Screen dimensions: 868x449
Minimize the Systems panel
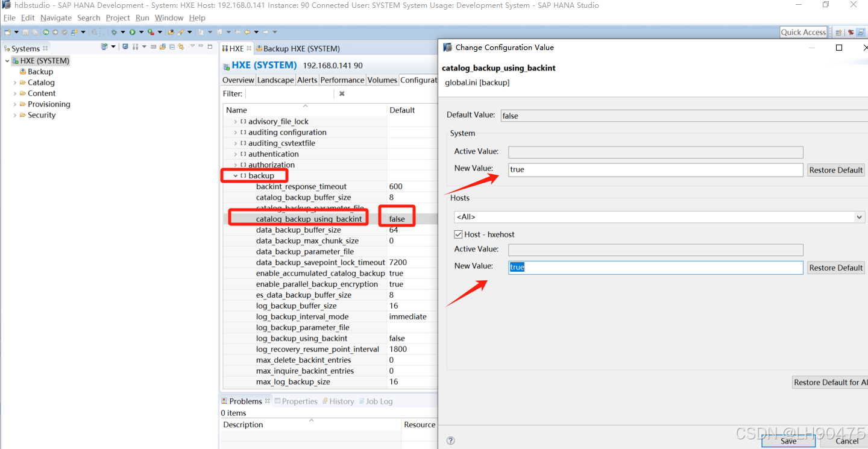click(x=201, y=46)
